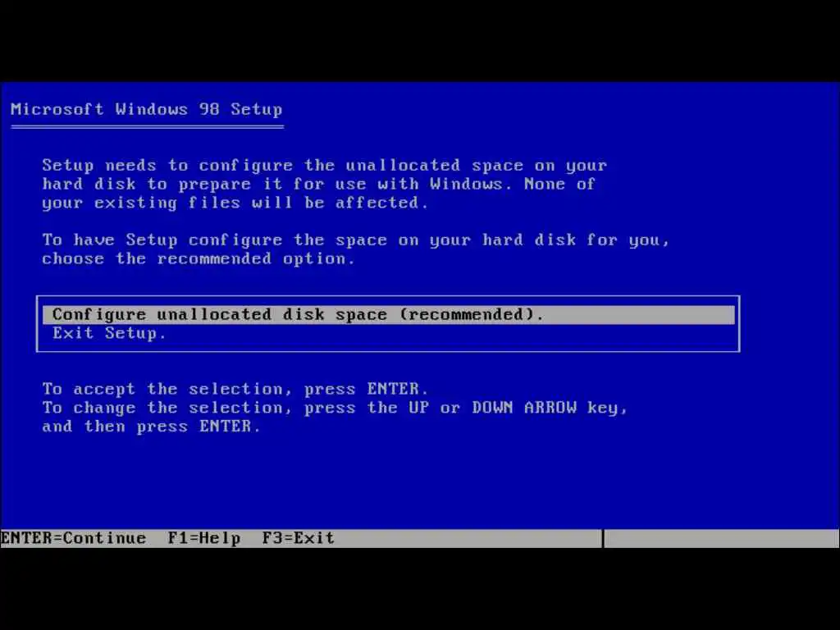The height and width of the screenshot is (630, 840).
Task: Click the line beginning 'To have Setup configure'
Action: pos(356,240)
